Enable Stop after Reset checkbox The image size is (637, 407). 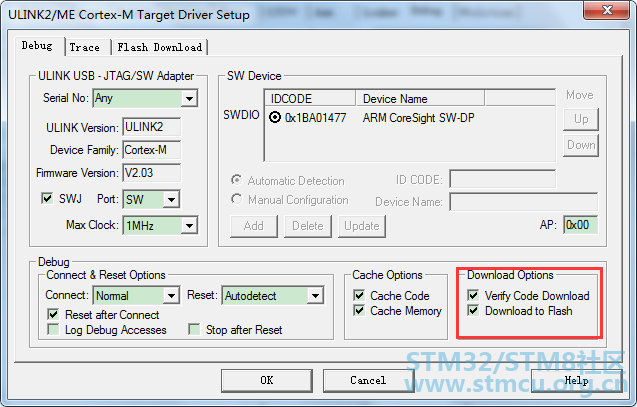pos(194,329)
